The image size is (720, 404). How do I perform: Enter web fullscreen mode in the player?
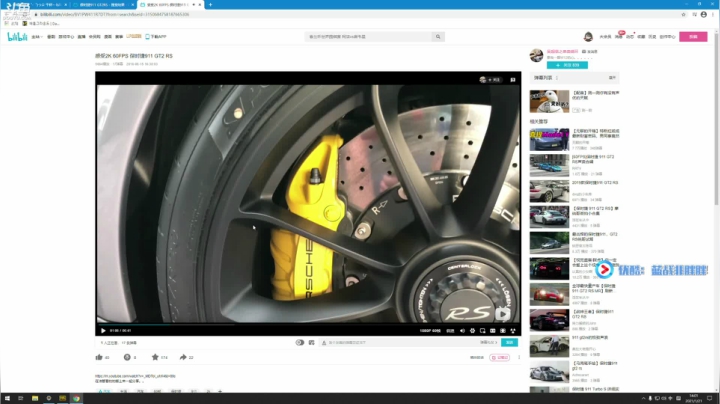[x=503, y=331]
